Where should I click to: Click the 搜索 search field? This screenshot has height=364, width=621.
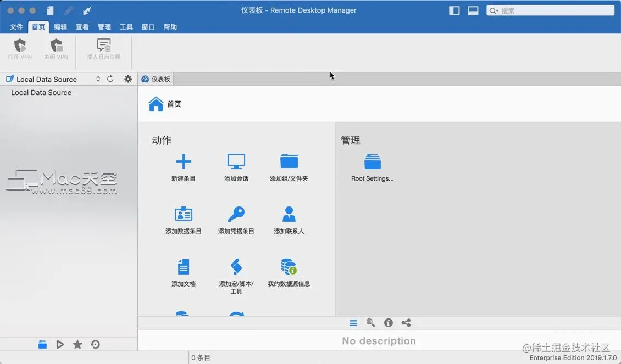(x=551, y=10)
